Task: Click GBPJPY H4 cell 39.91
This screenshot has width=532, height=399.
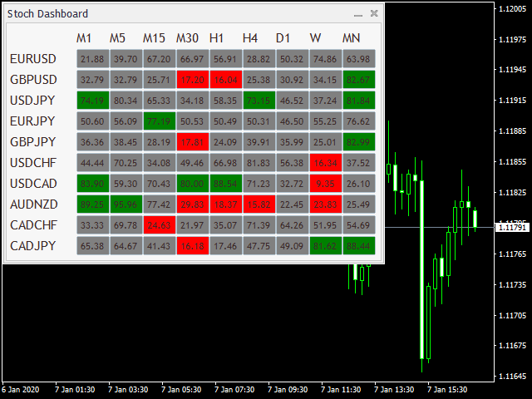Action: (x=259, y=142)
